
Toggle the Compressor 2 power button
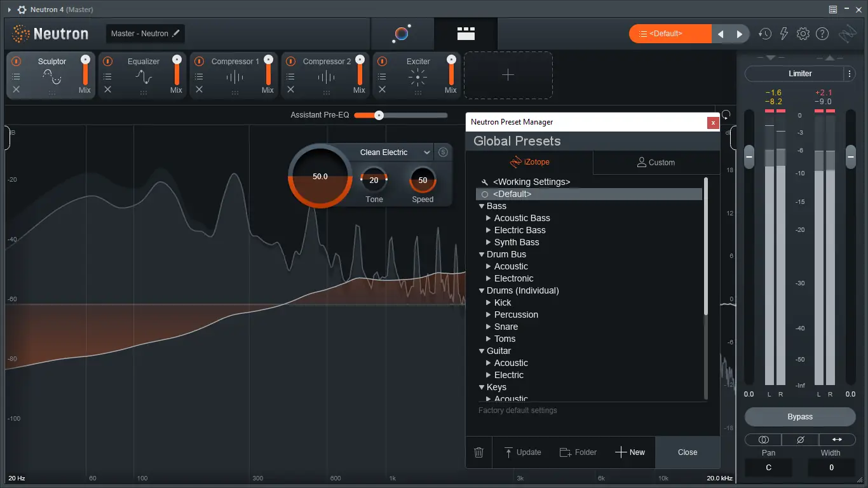point(290,62)
